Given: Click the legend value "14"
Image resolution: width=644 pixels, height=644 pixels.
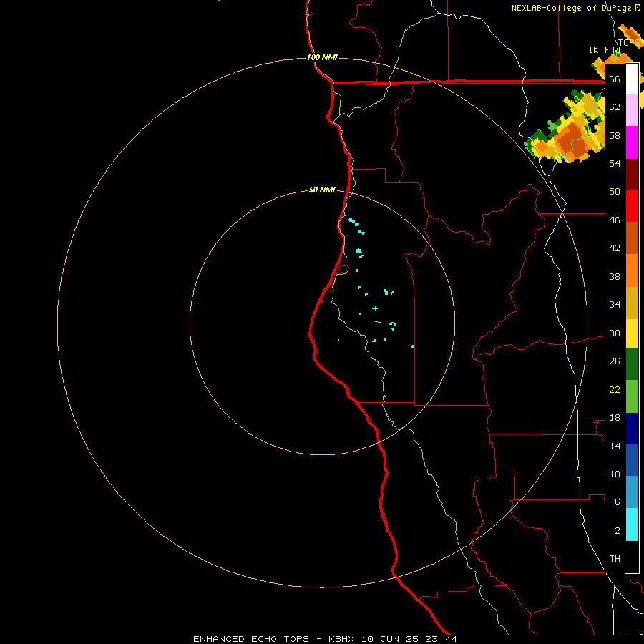Looking at the screenshot, I should [x=615, y=446].
